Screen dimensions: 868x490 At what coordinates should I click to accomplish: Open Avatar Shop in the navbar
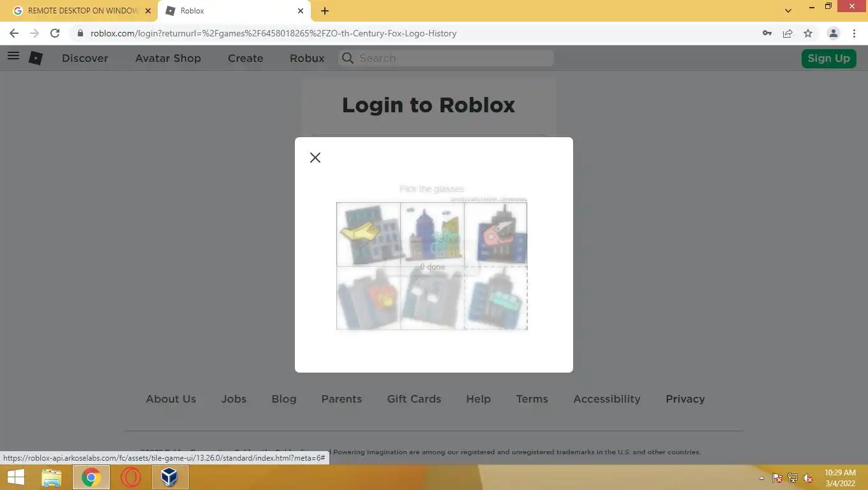168,58
